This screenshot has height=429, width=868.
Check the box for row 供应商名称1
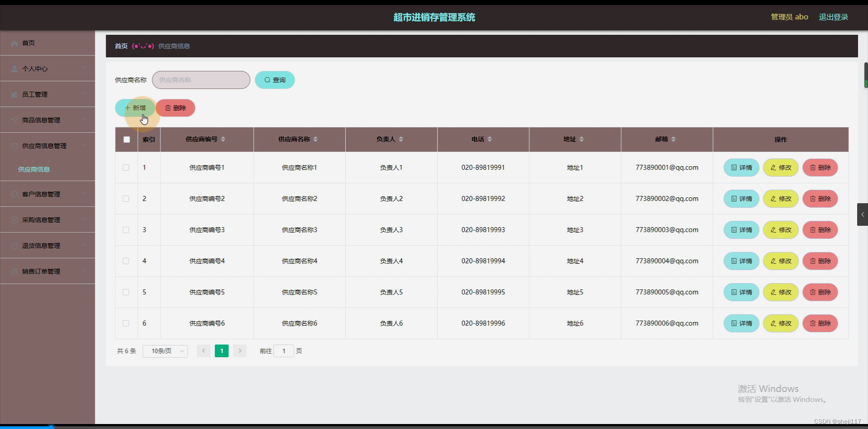click(126, 168)
